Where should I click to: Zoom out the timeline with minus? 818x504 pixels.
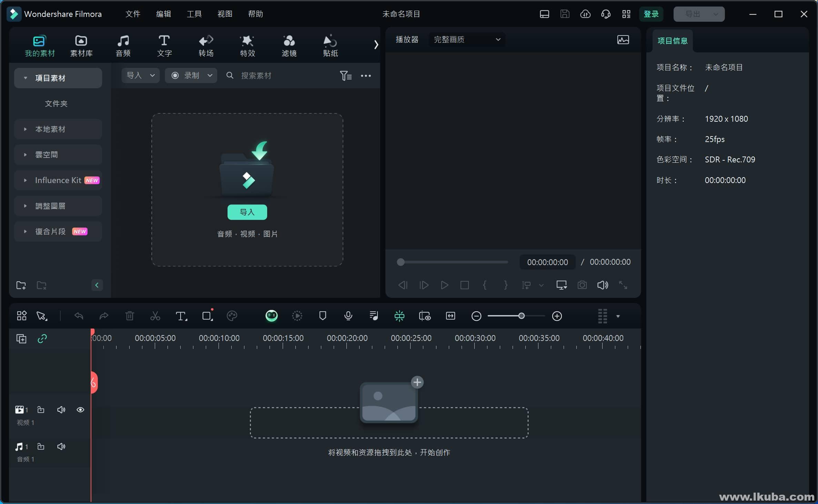pos(476,316)
